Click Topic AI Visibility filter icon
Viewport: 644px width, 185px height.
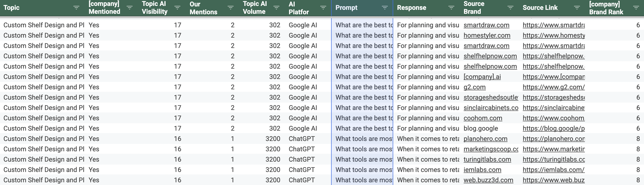click(177, 8)
